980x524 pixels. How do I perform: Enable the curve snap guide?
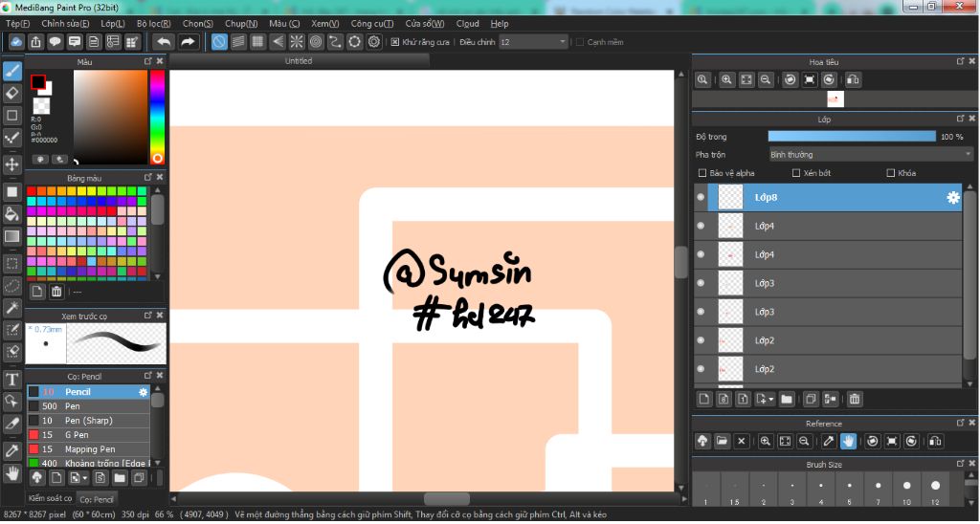pos(335,42)
